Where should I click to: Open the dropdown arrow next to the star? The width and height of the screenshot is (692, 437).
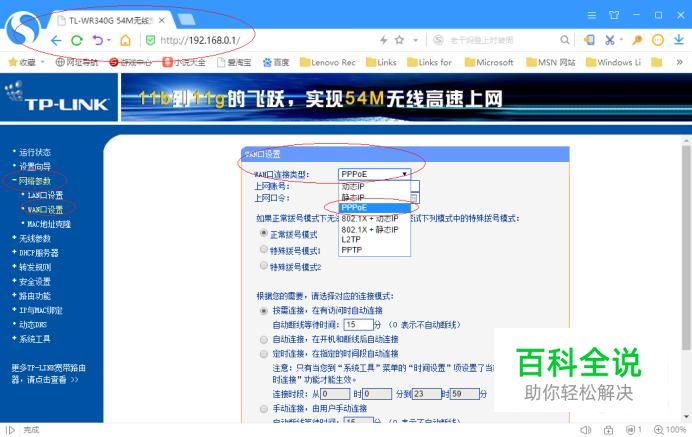(x=415, y=41)
